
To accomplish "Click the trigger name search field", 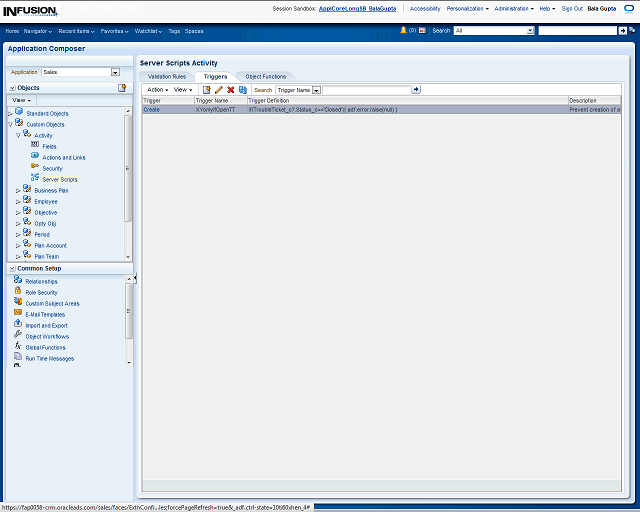I will [367, 90].
